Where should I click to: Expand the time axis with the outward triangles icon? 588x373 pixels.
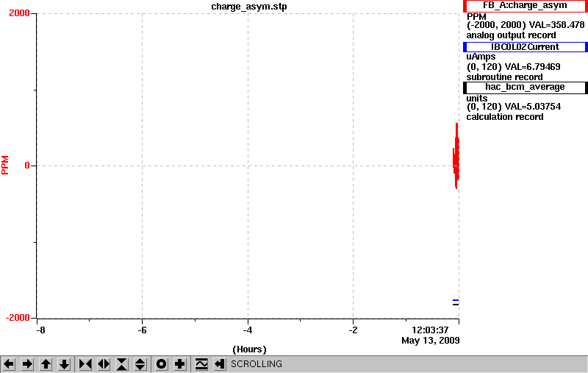104,364
